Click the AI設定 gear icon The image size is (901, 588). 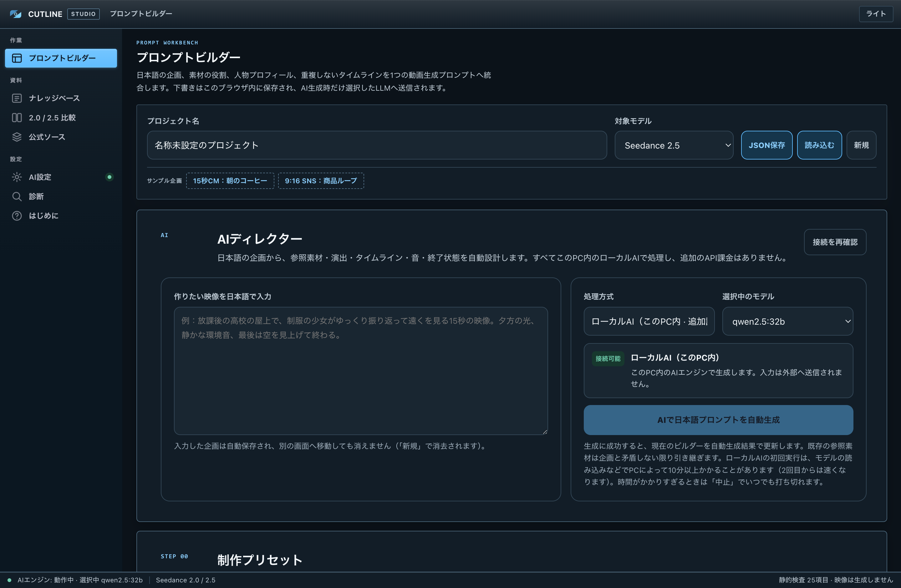[x=17, y=177]
